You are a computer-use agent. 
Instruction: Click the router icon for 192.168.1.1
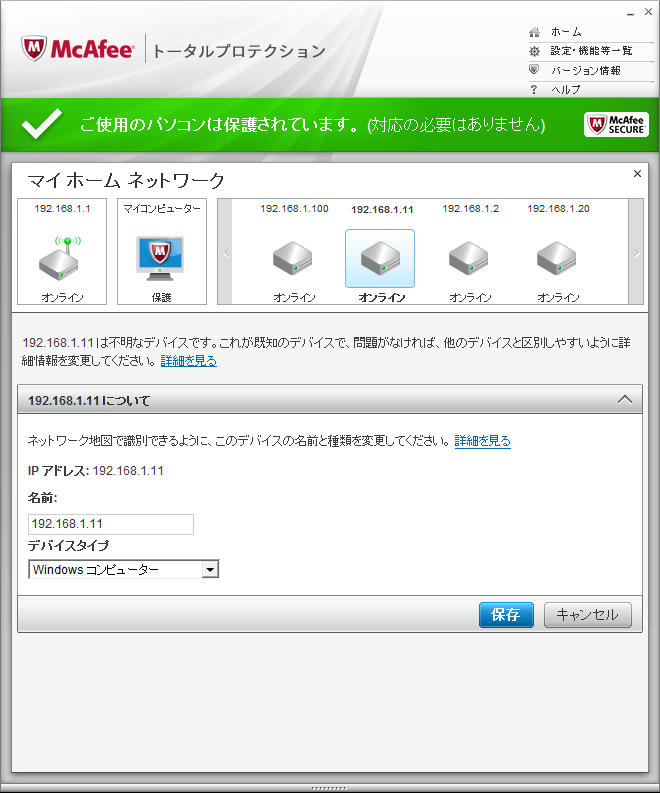[60, 258]
